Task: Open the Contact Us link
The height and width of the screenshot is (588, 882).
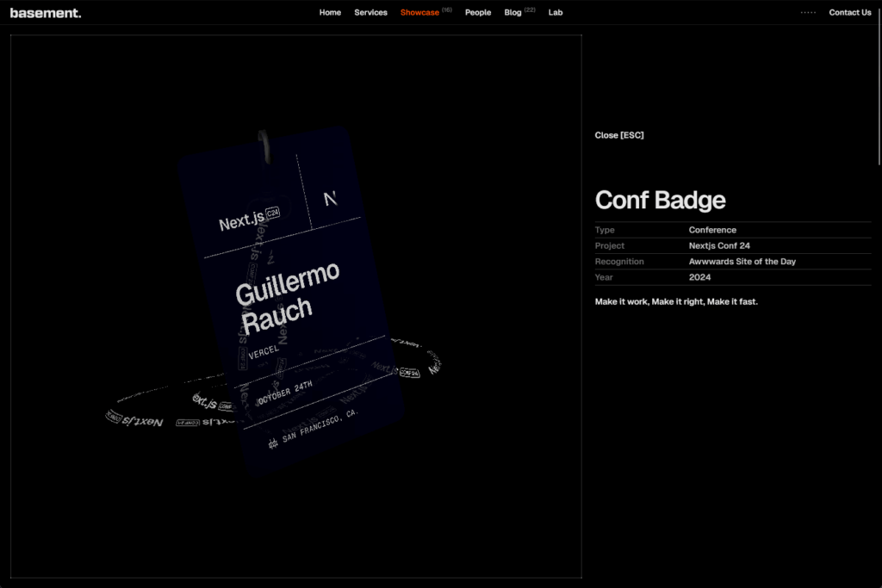Action: pos(850,12)
